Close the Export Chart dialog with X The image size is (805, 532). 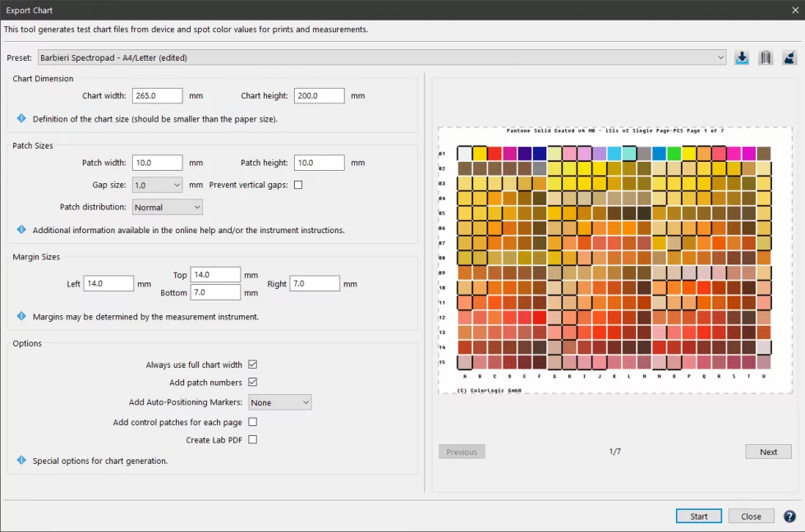(795, 10)
